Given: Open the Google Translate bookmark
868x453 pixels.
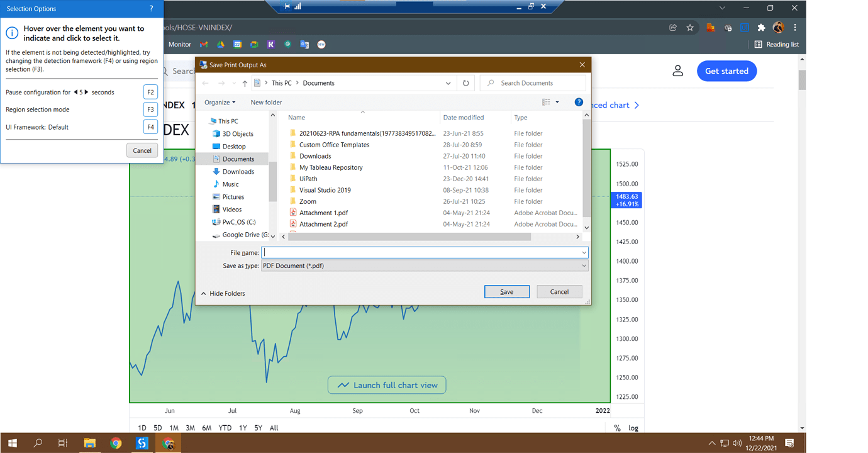Looking at the screenshot, I should (304, 44).
